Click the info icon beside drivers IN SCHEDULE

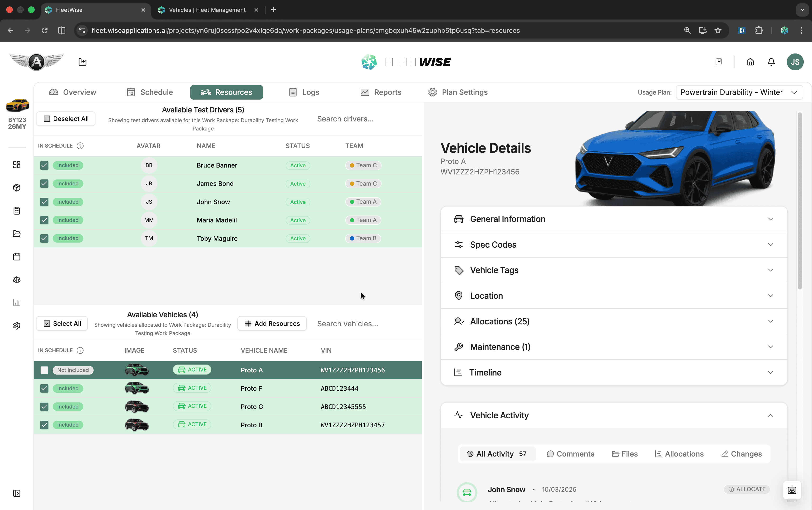(80, 146)
